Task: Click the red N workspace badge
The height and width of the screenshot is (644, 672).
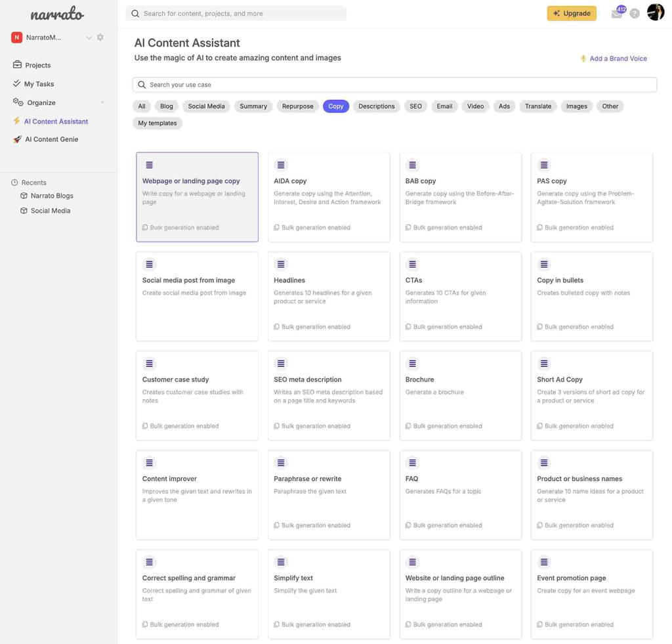Action: pos(16,37)
